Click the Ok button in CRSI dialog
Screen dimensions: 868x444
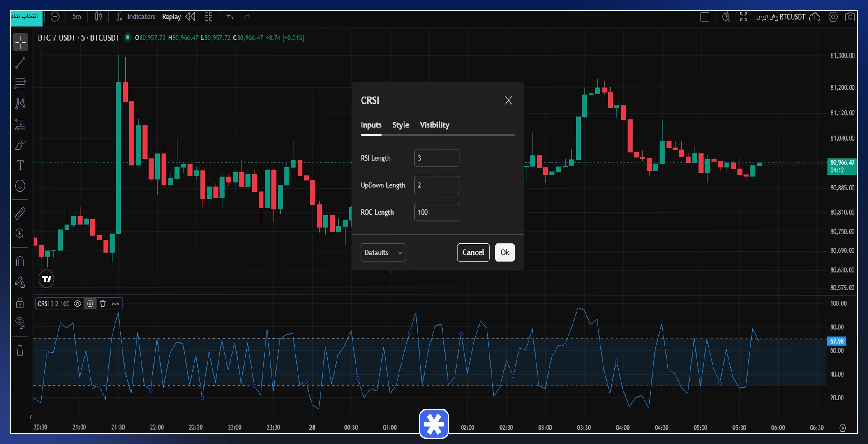505,252
